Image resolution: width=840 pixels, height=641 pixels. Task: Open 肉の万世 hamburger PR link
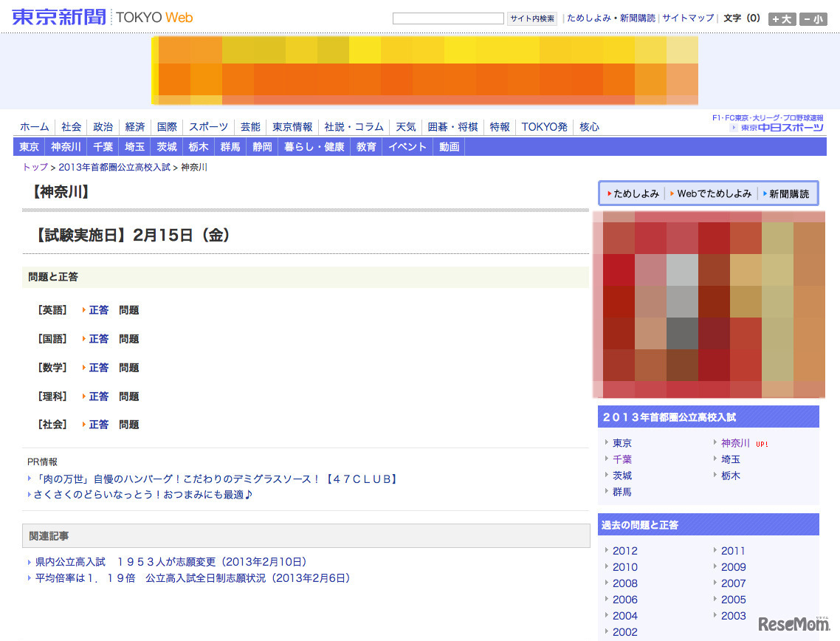pos(216,479)
